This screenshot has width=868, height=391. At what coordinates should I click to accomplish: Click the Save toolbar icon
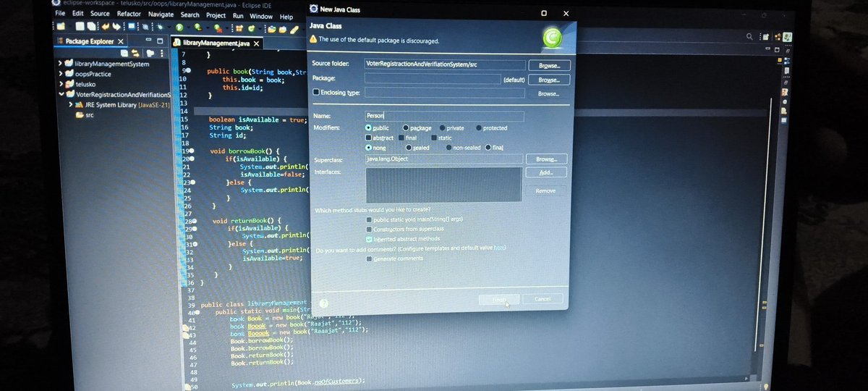80,27
